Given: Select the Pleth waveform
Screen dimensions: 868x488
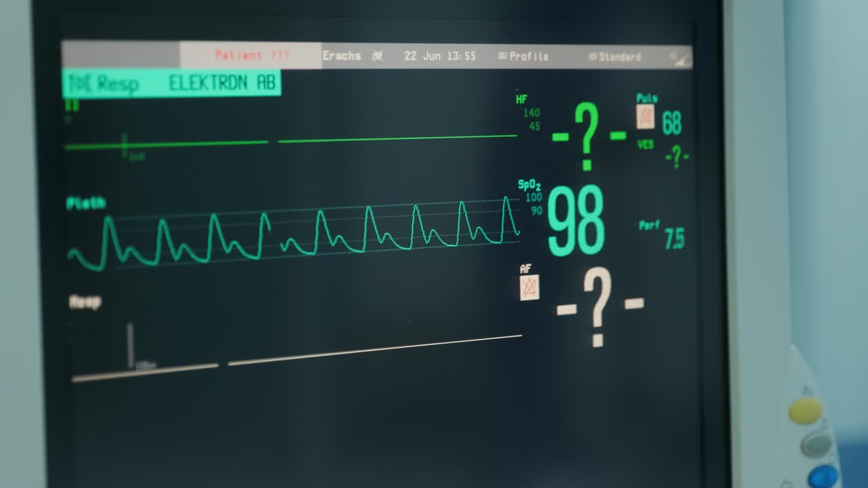Looking at the screenshot, I should pos(292,234).
